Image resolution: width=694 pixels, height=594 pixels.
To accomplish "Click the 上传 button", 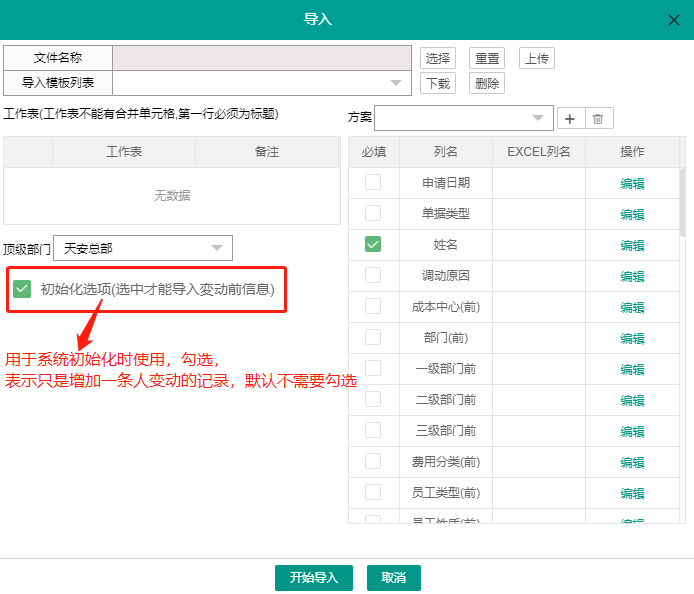I will tap(536, 58).
